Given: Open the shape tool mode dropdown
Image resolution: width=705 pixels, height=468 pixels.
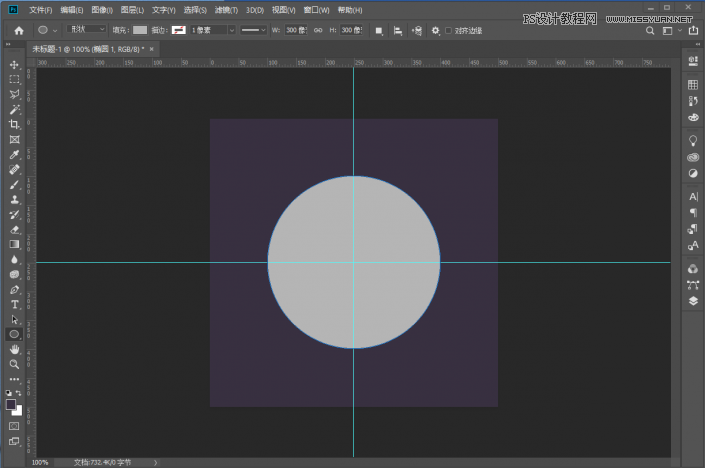Looking at the screenshot, I should coord(87,30).
